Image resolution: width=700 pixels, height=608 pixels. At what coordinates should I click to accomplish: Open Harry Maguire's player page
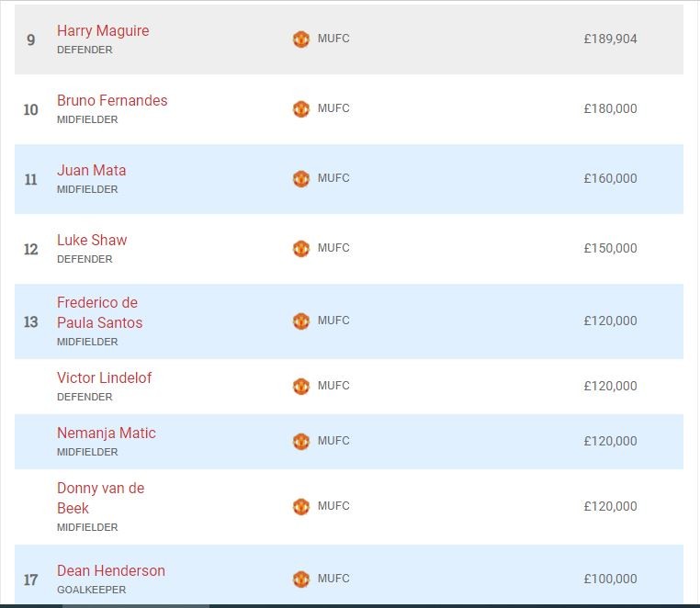[x=103, y=30]
